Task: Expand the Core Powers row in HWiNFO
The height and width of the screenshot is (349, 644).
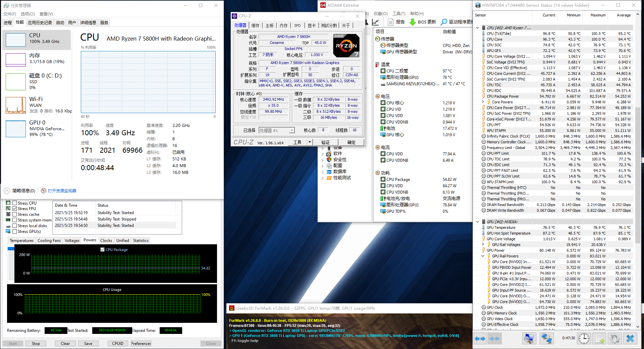Action: coord(483,102)
